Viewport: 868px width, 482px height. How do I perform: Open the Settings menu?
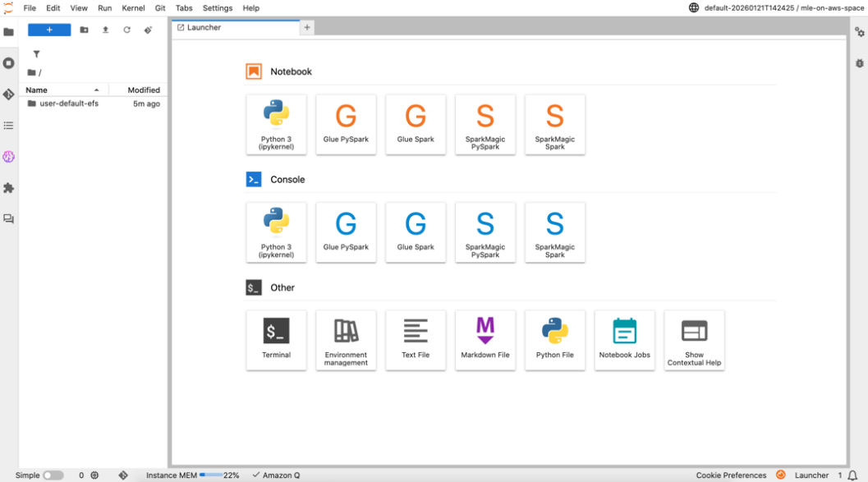click(x=218, y=8)
